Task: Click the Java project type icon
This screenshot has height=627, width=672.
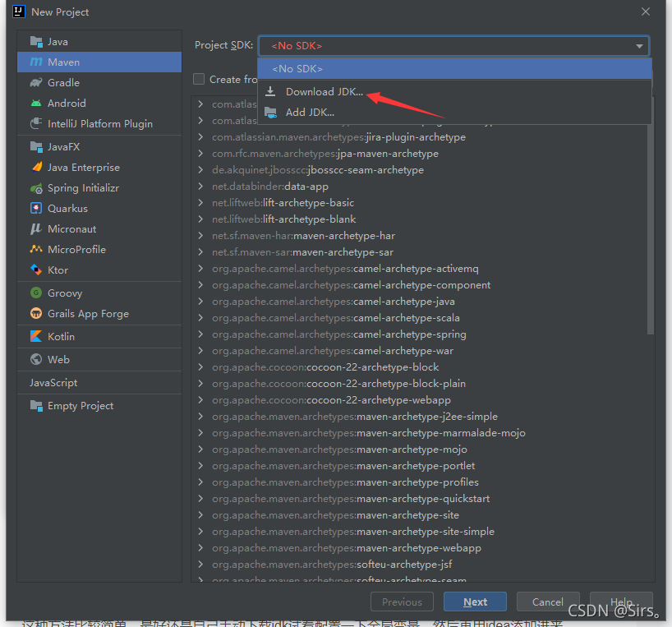Action: (x=36, y=42)
